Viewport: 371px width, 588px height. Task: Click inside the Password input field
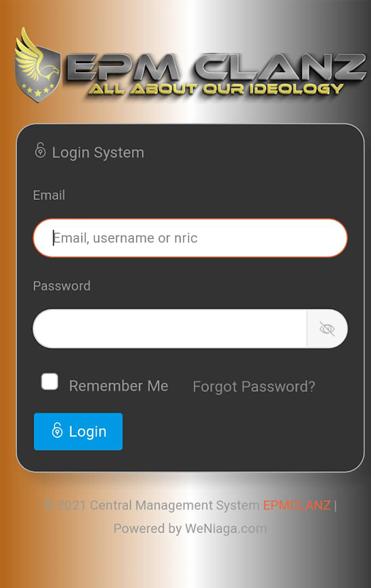point(170,329)
